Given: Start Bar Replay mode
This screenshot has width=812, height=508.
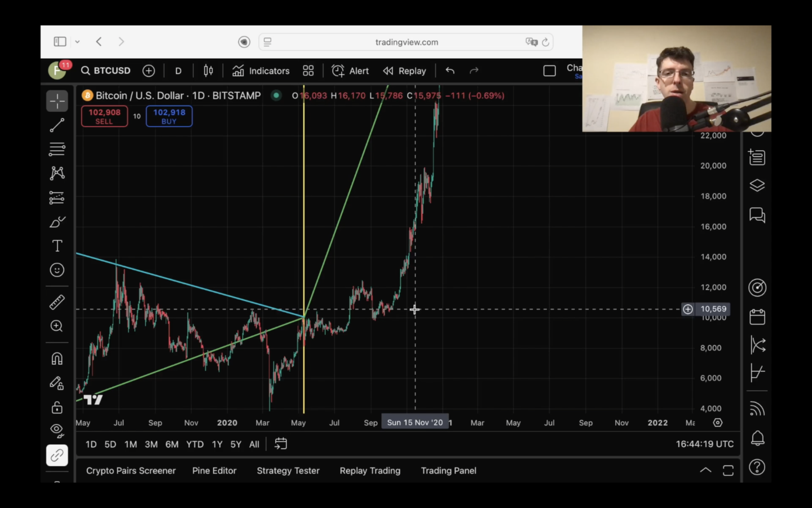Looking at the screenshot, I should coord(405,71).
